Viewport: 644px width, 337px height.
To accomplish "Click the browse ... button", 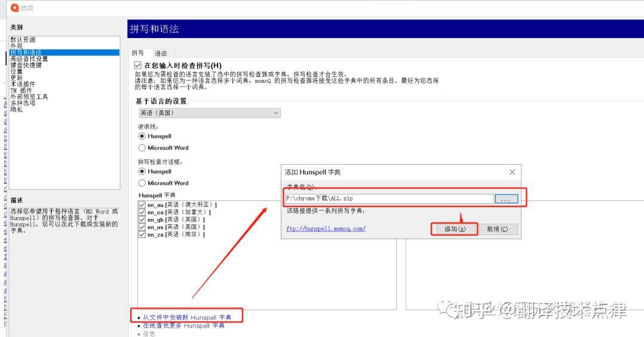I will (x=506, y=199).
